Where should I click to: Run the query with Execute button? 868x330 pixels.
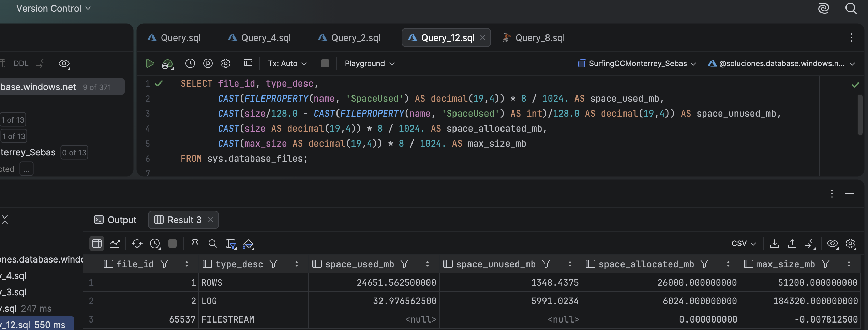click(150, 63)
